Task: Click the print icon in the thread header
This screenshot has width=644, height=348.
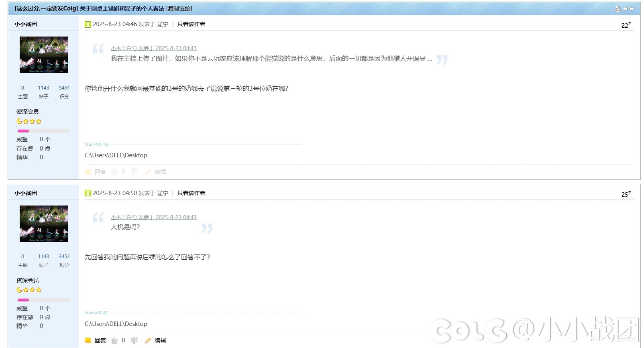Action: coord(618,9)
